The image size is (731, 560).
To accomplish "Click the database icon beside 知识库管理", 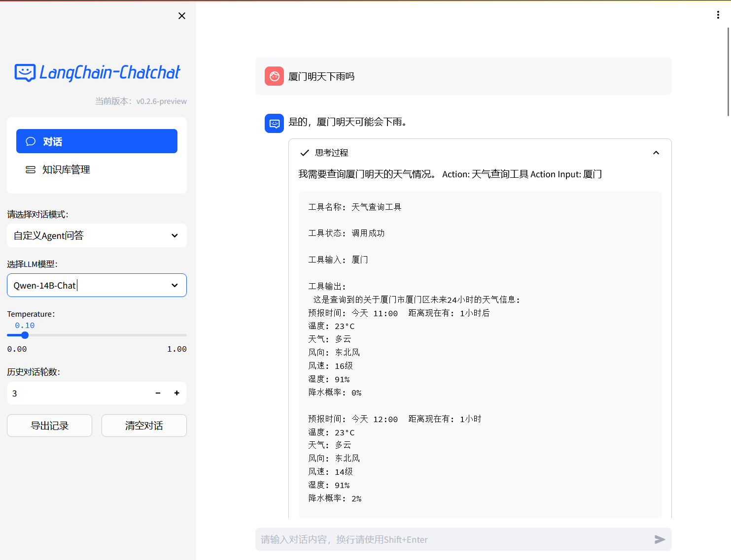I will coord(31,169).
